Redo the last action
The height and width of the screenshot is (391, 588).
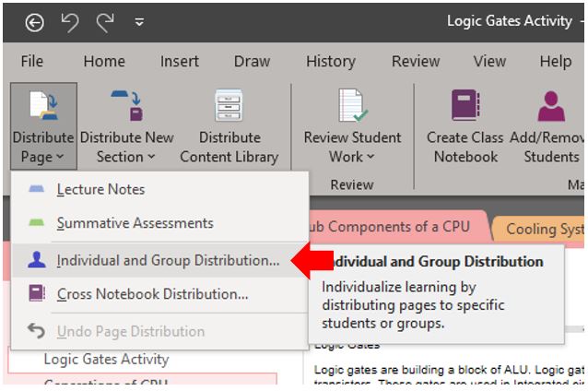coord(105,22)
